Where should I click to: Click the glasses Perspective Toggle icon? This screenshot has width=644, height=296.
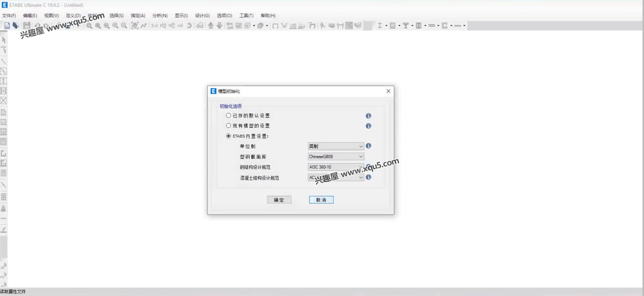coord(200,26)
